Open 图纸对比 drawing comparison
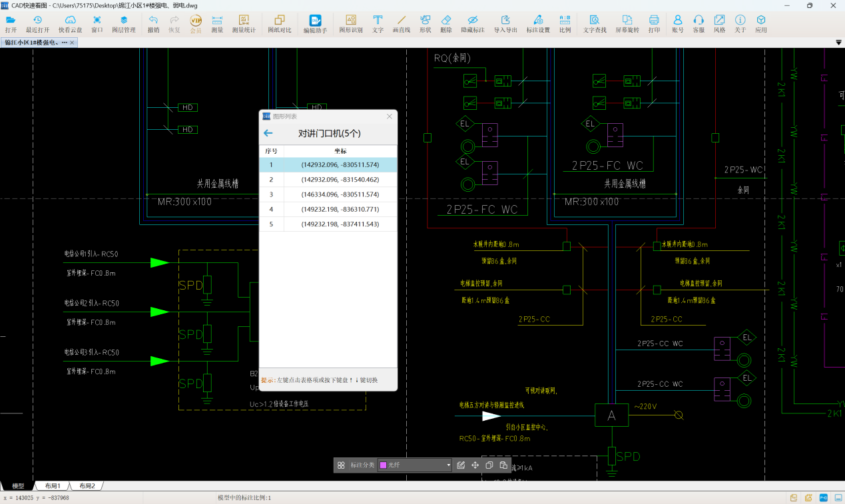This screenshot has height=504, width=845. (x=279, y=23)
